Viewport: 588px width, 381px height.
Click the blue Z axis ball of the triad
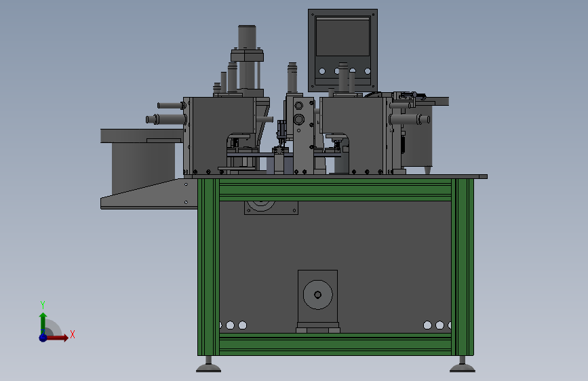43,338
